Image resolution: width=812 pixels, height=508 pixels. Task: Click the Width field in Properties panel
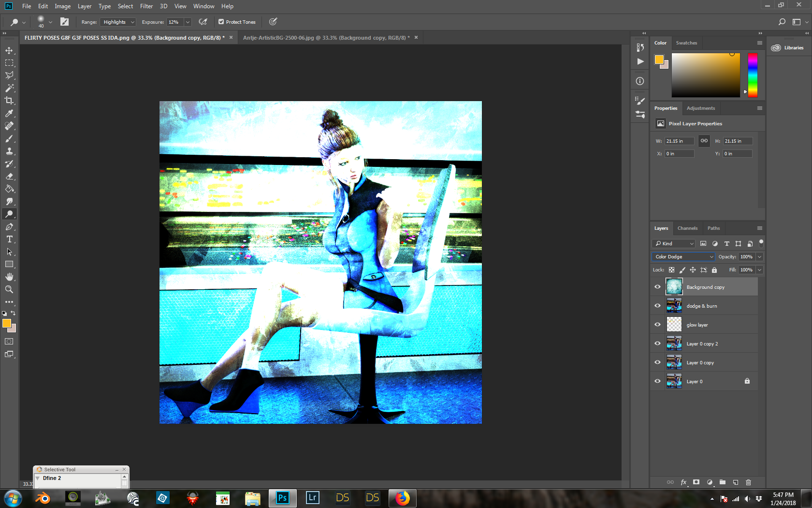[679, 141]
